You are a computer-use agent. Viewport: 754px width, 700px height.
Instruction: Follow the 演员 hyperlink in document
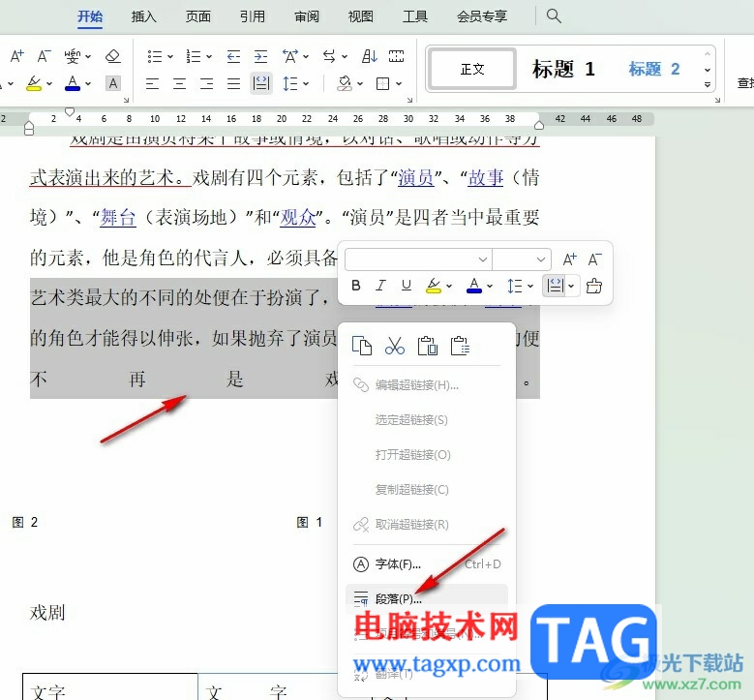[x=416, y=177]
